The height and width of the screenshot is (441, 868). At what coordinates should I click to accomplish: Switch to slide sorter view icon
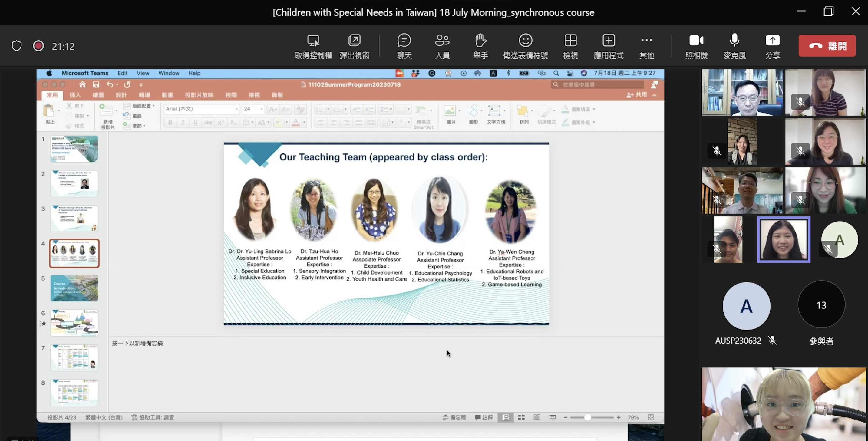[521, 417]
